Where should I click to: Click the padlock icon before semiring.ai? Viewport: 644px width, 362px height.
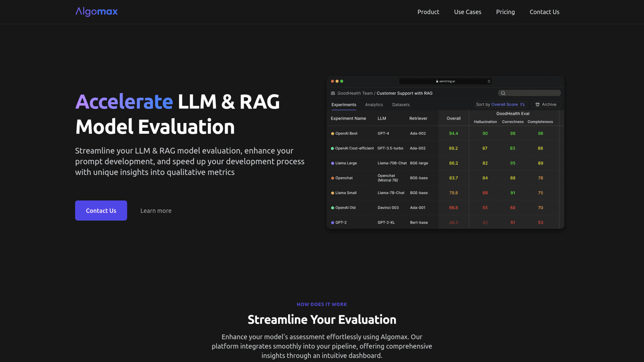click(x=437, y=82)
